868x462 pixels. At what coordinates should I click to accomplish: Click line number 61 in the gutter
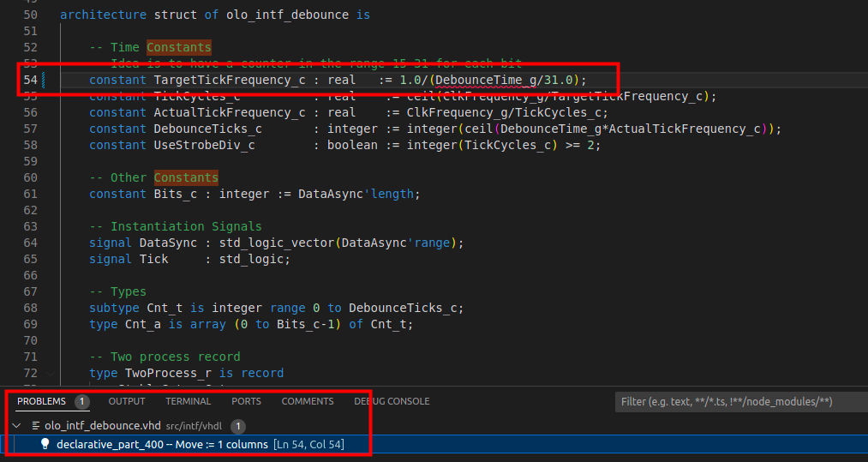pos(31,194)
